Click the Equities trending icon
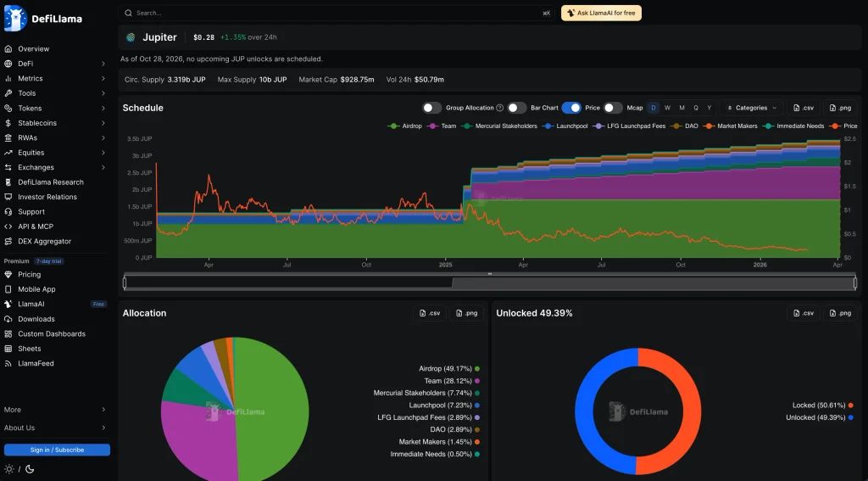This screenshot has height=481, width=868. [x=8, y=153]
